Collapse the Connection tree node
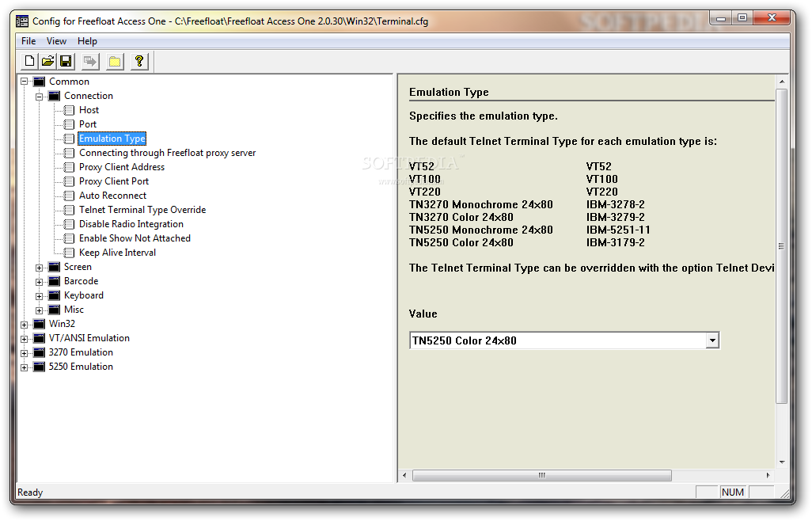Viewport: 812px width, 521px height. tap(39, 97)
